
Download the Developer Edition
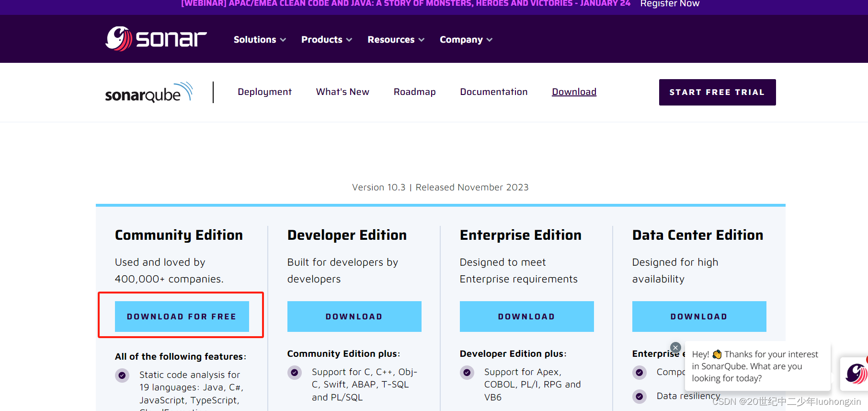click(354, 317)
